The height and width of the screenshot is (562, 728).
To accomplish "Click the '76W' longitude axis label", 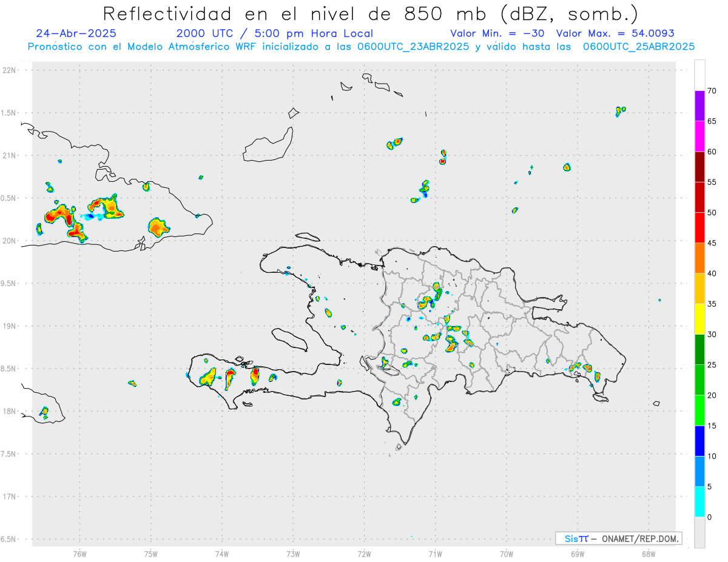I will click(79, 554).
